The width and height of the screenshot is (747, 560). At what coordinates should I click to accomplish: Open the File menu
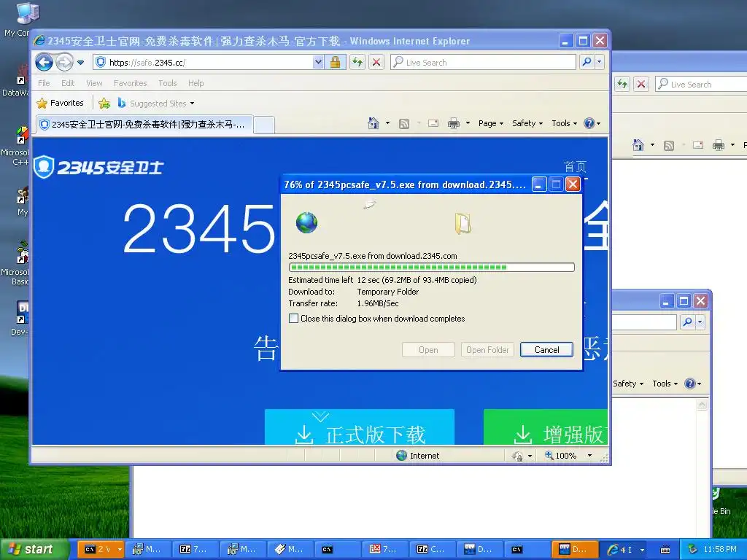point(44,83)
